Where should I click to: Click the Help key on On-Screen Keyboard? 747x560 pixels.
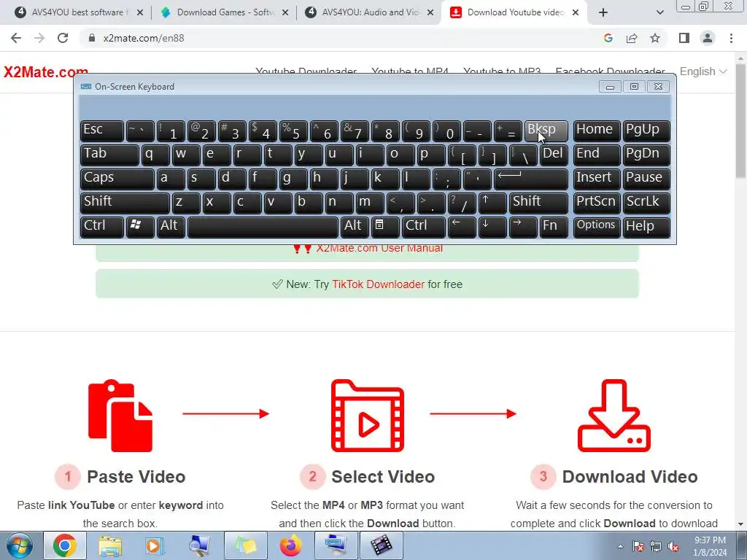click(646, 227)
